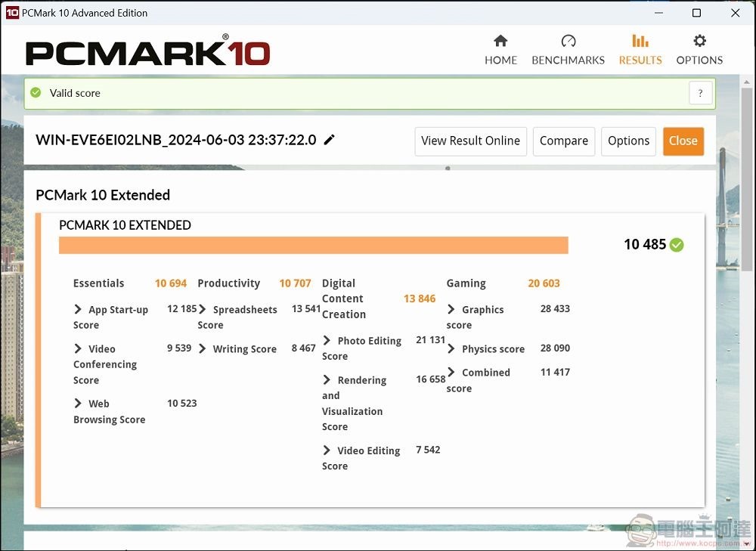The image size is (756, 551).
Task: Click the Physics score value 28 090
Action: (x=555, y=348)
